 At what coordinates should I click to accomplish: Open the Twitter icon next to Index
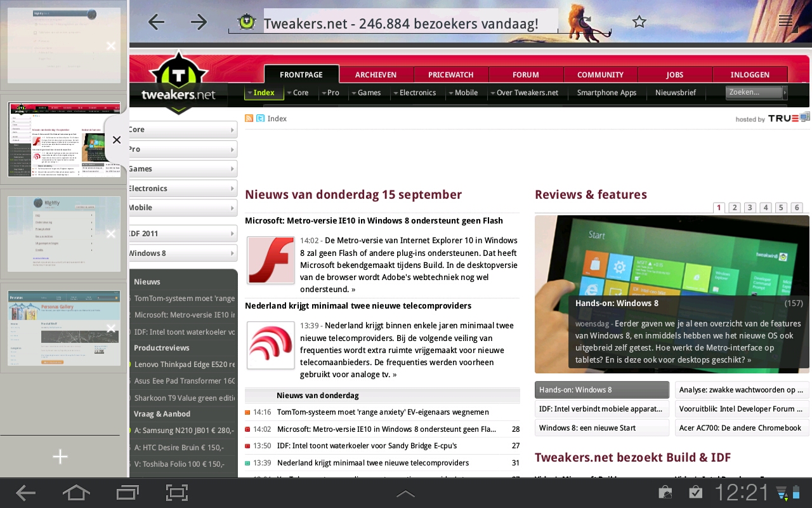click(260, 118)
